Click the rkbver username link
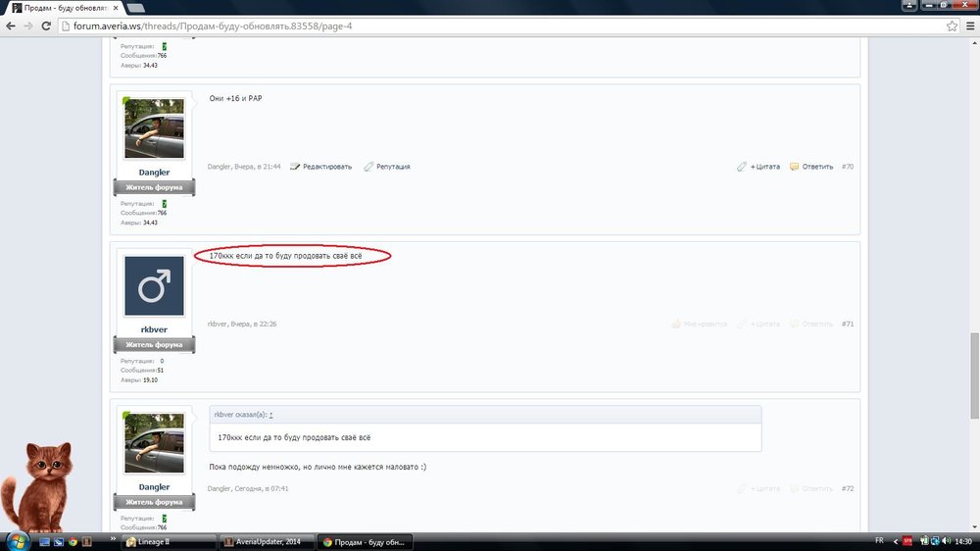The image size is (980, 551). [154, 329]
